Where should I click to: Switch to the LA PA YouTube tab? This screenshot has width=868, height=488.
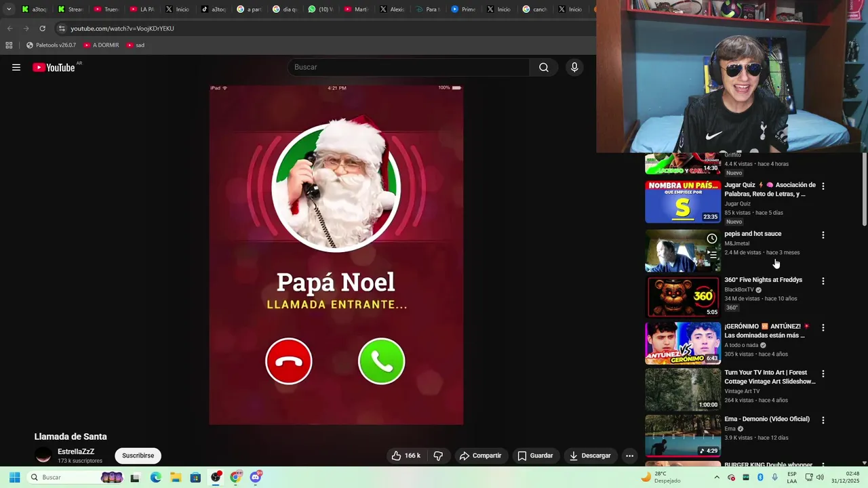pyautogui.click(x=142, y=9)
